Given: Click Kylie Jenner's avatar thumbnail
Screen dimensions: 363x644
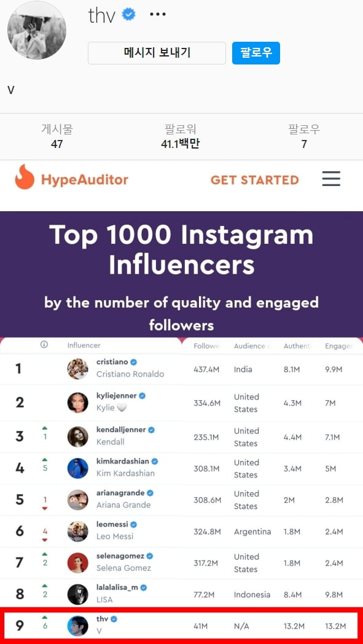Looking at the screenshot, I should (x=77, y=403).
